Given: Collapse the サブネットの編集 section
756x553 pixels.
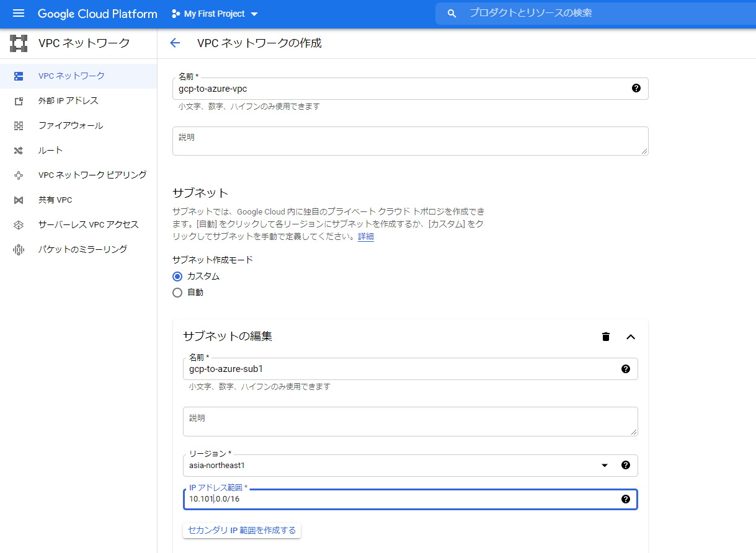Looking at the screenshot, I should click(x=631, y=337).
